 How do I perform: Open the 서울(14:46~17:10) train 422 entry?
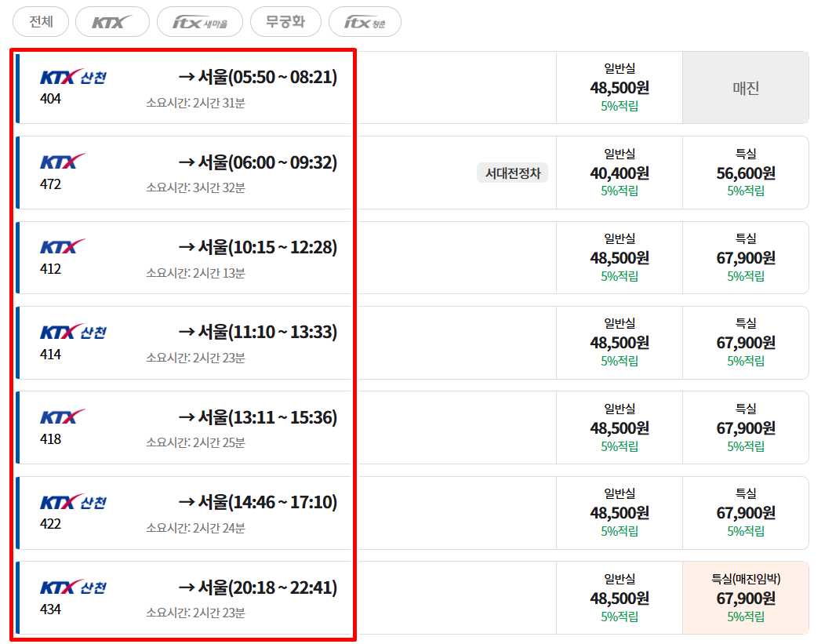tap(184, 513)
